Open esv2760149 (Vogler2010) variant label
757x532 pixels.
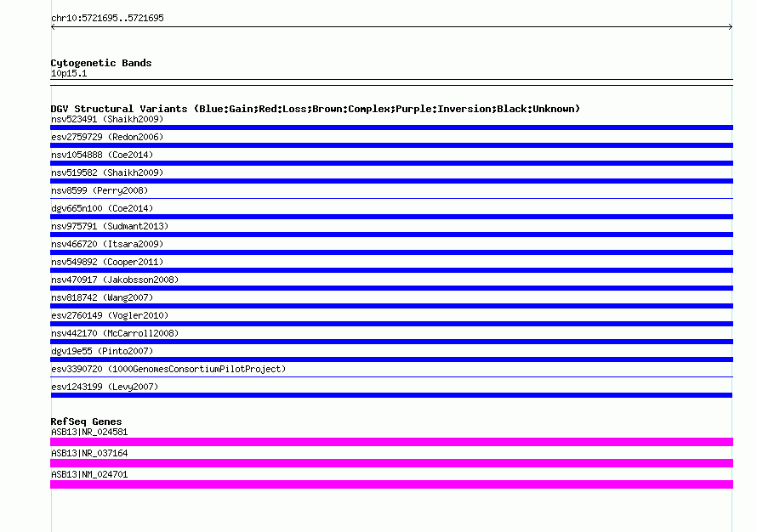110,315
